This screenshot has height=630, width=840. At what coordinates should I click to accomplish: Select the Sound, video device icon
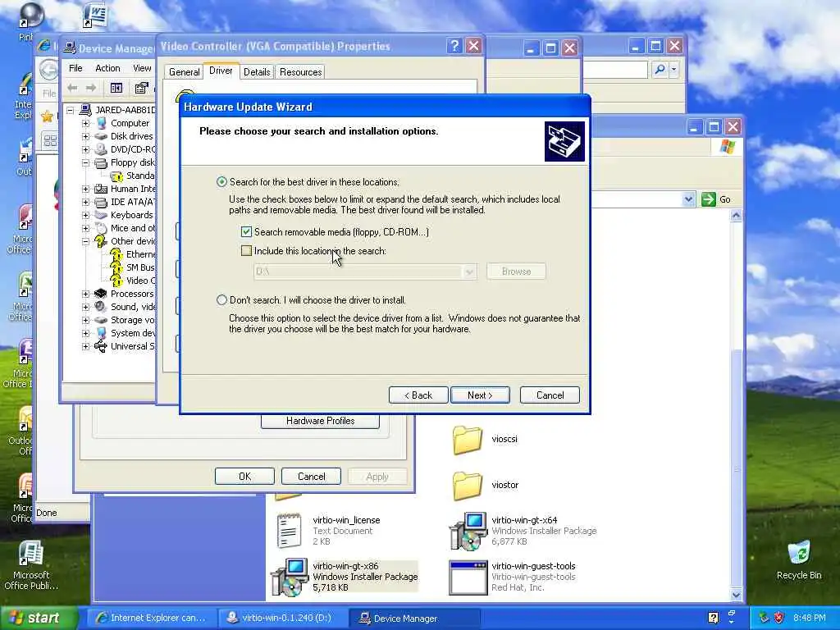pyautogui.click(x=101, y=307)
